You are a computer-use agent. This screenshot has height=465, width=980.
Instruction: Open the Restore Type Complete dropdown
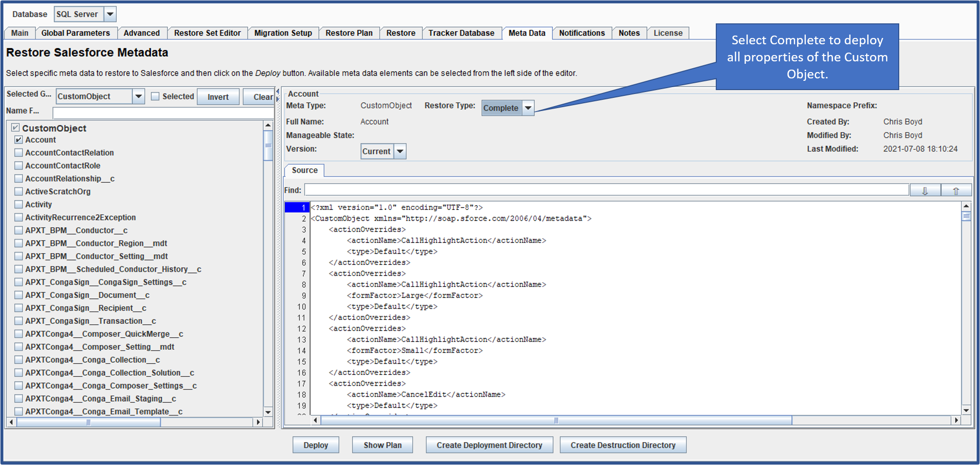528,108
